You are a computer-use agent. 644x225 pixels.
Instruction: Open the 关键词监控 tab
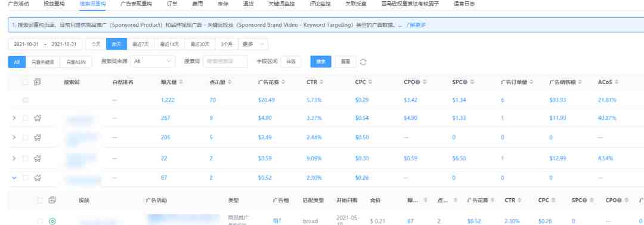coord(281,4)
